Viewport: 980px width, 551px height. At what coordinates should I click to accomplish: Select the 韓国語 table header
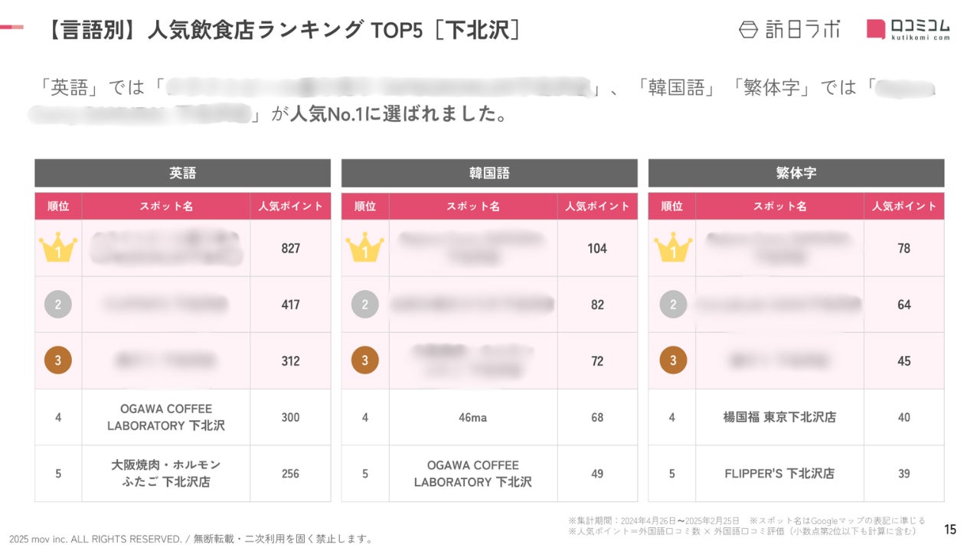pos(489,174)
